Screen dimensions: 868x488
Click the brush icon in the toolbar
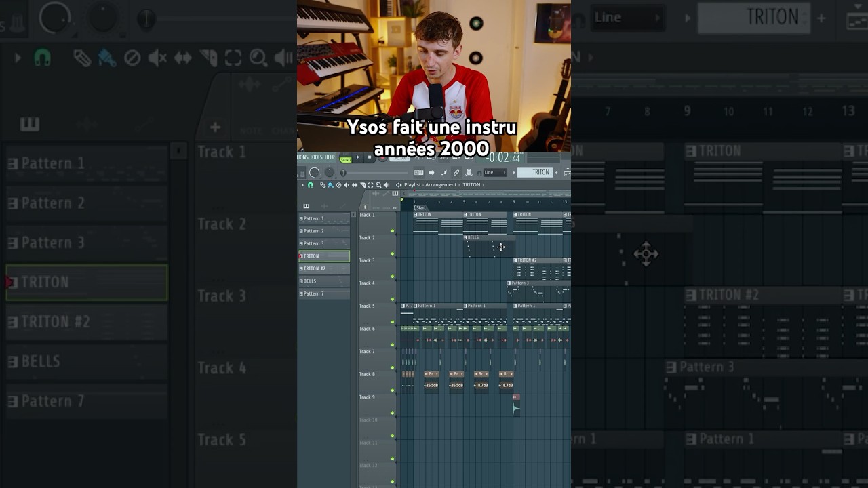pos(444,173)
